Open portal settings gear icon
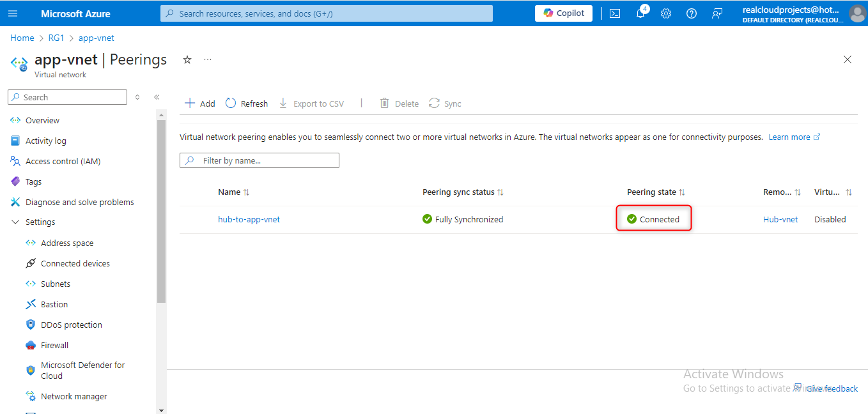 [x=666, y=13]
